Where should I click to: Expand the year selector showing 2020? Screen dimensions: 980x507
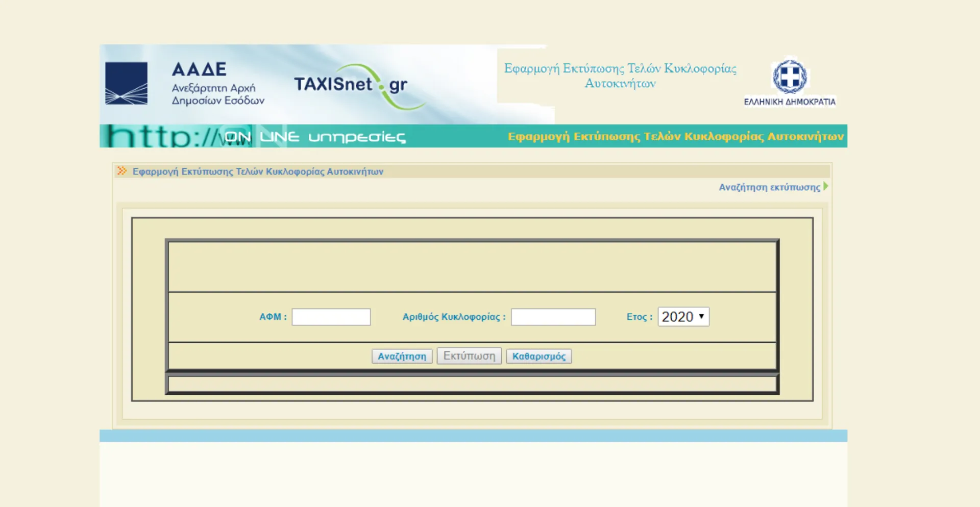coord(683,316)
